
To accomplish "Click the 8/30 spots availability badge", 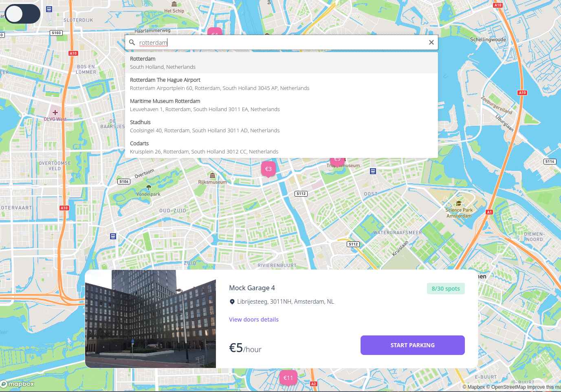I will tap(446, 288).
